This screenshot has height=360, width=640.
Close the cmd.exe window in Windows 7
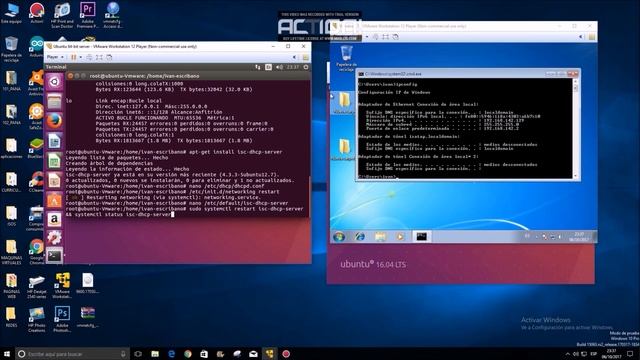[573, 73]
